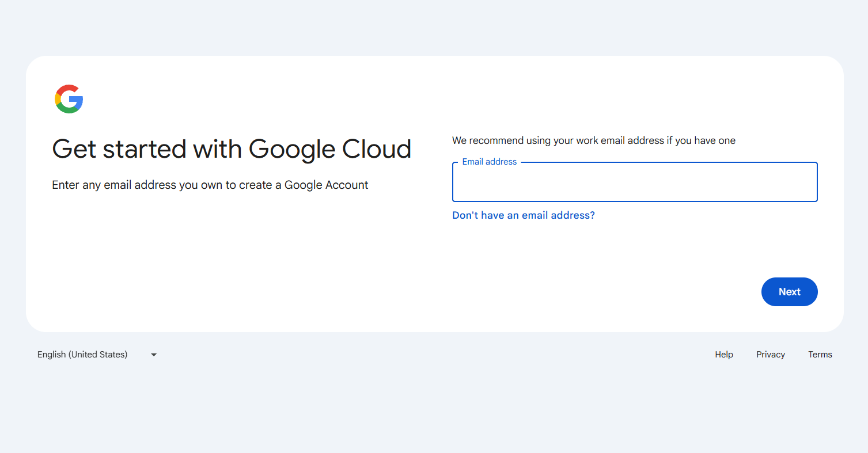Open the English (United States) language menu
This screenshot has height=453, width=868.
coord(82,355)
